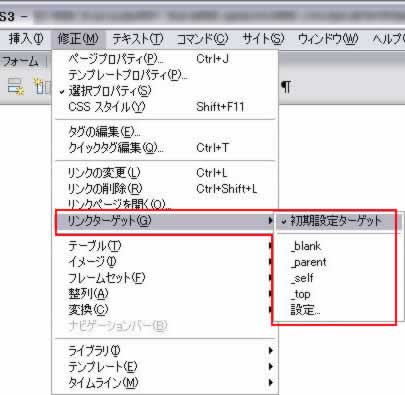This screenshot has width=405, height=395.
Task: Open the サイト(S) menu
Action: click(x=263, y=39)
